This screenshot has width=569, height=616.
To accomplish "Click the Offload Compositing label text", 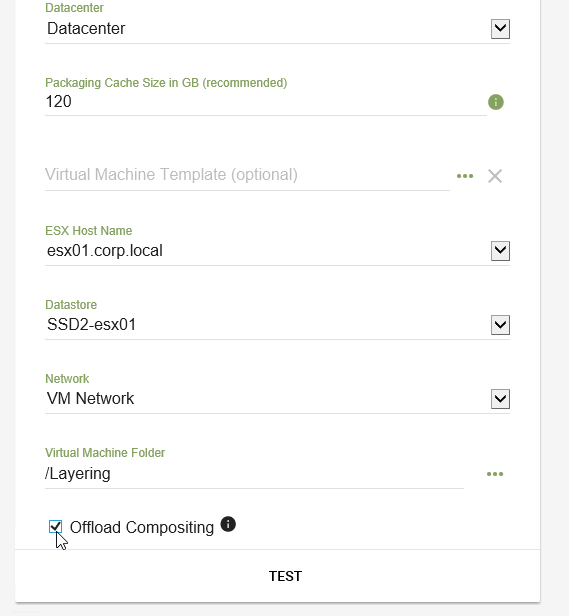I will click(x=141, y=528).
